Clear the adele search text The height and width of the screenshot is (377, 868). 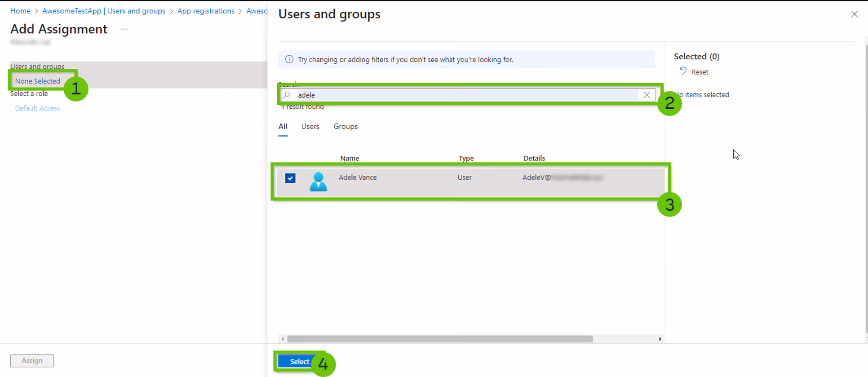pos(647,95)
